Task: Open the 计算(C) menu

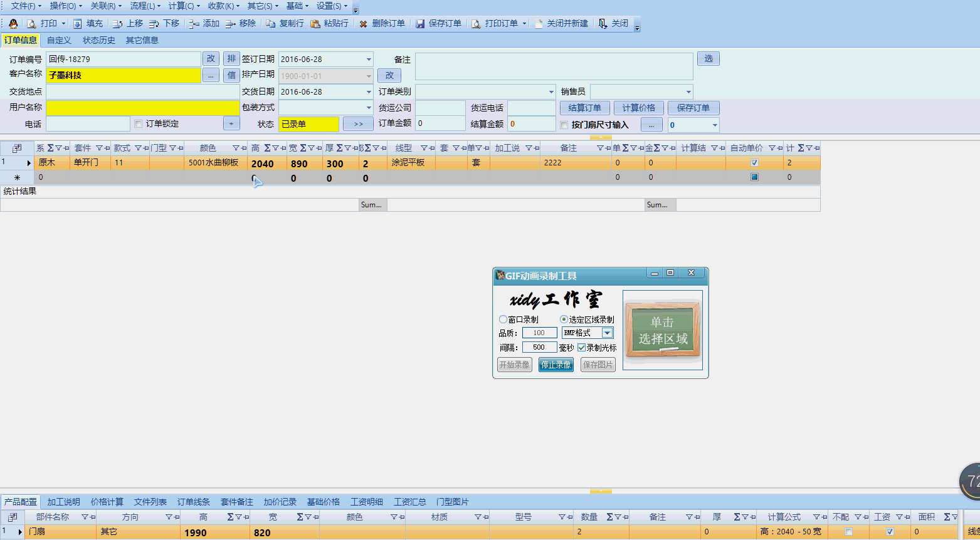Action: (x=184, y=6)
